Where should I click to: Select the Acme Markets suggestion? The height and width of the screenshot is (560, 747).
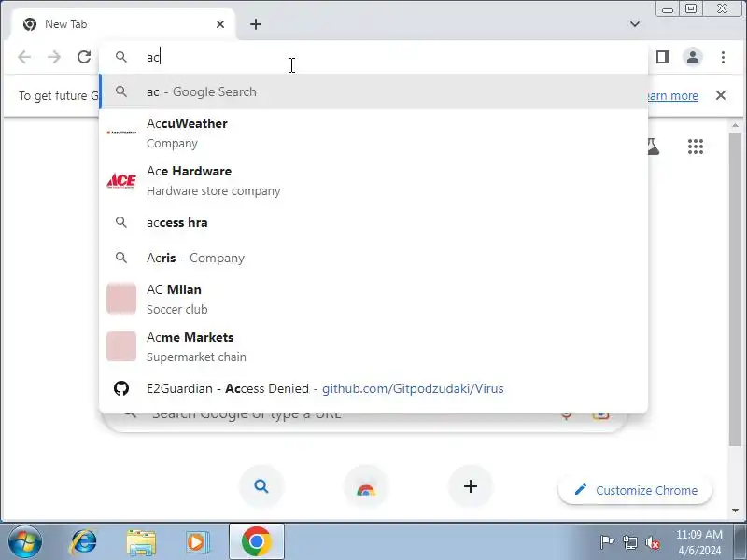pyautogui.click(x=373, y=346)
